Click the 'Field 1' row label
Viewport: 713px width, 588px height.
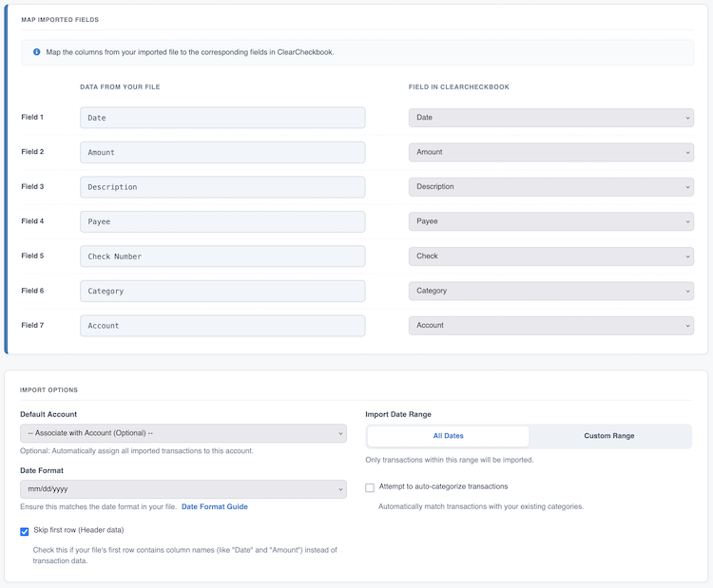[32, 117]
